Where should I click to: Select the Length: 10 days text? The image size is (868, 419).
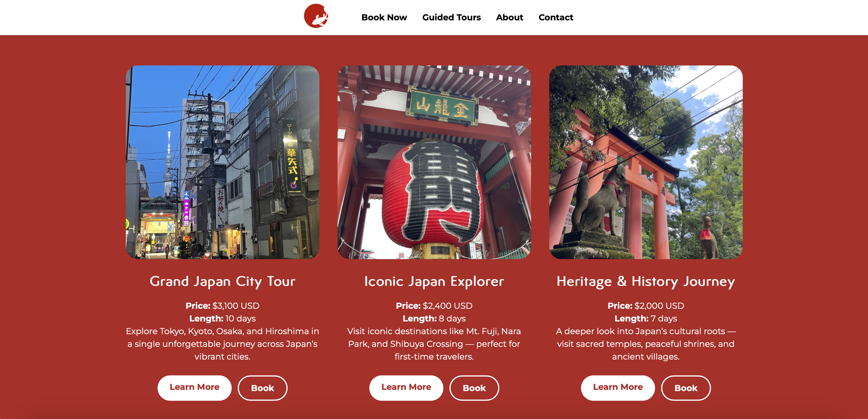(223, 319)
